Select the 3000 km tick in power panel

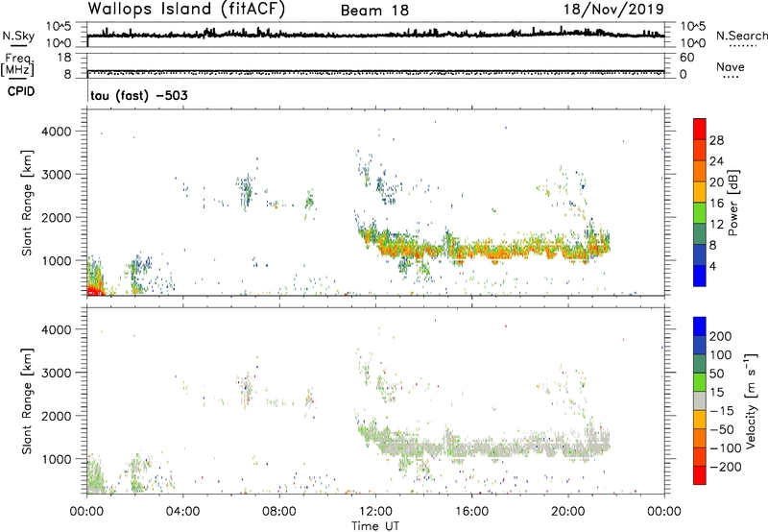tap(57, 175)
